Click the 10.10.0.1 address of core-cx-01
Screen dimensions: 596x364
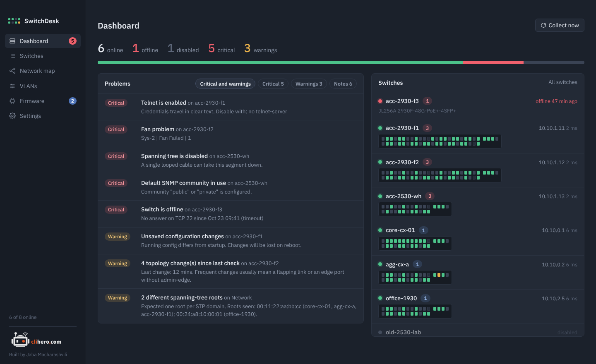[x=553, y=230]
